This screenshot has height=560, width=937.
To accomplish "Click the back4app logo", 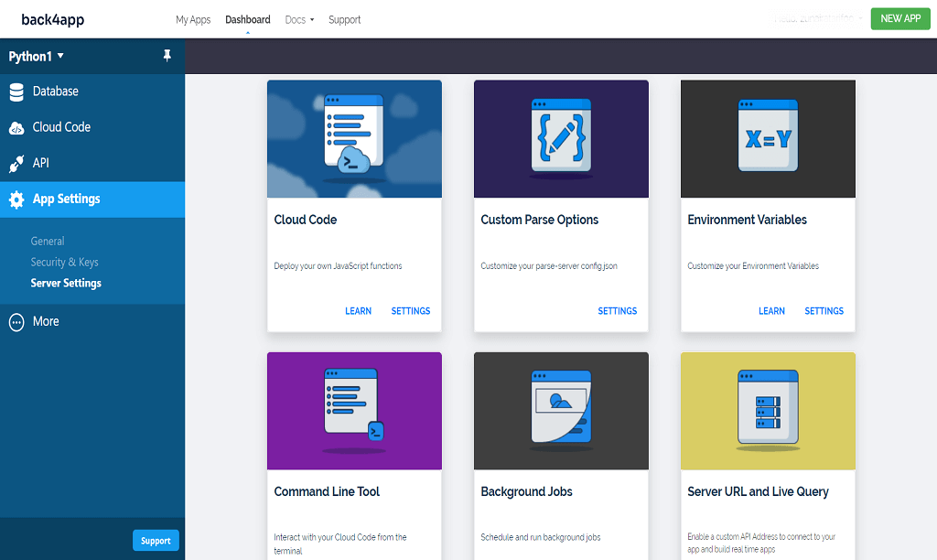I will click(x=52, y=20).
